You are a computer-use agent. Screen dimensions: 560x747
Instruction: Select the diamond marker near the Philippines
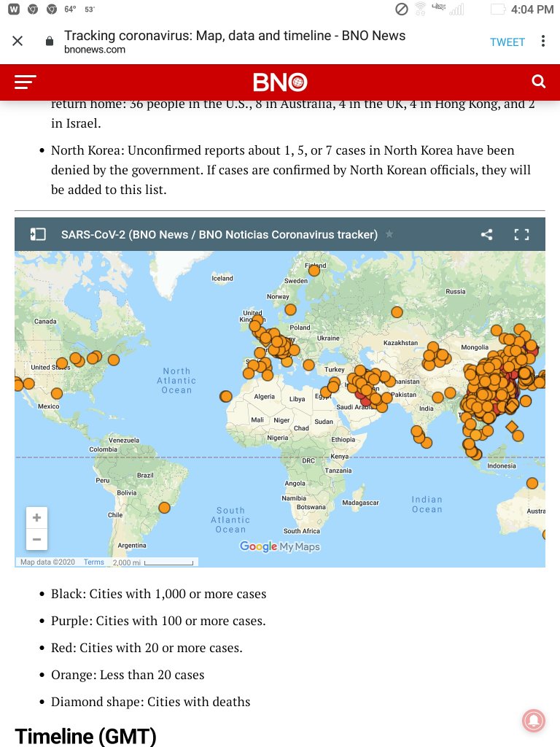tap(511, 427)
